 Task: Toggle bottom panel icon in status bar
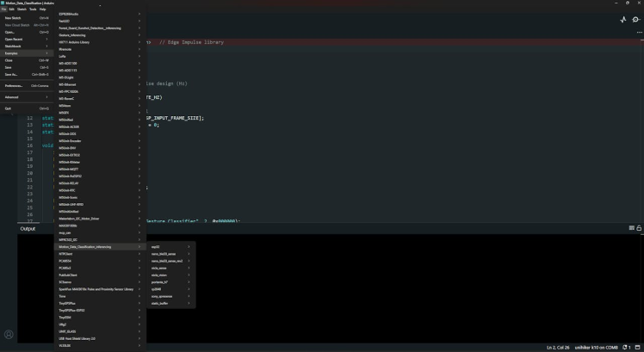pos(637,348)
